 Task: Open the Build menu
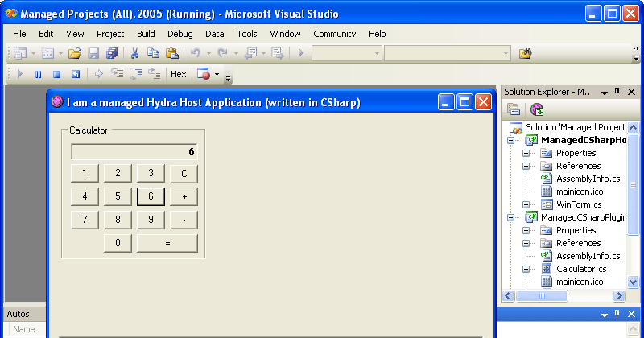146,34
